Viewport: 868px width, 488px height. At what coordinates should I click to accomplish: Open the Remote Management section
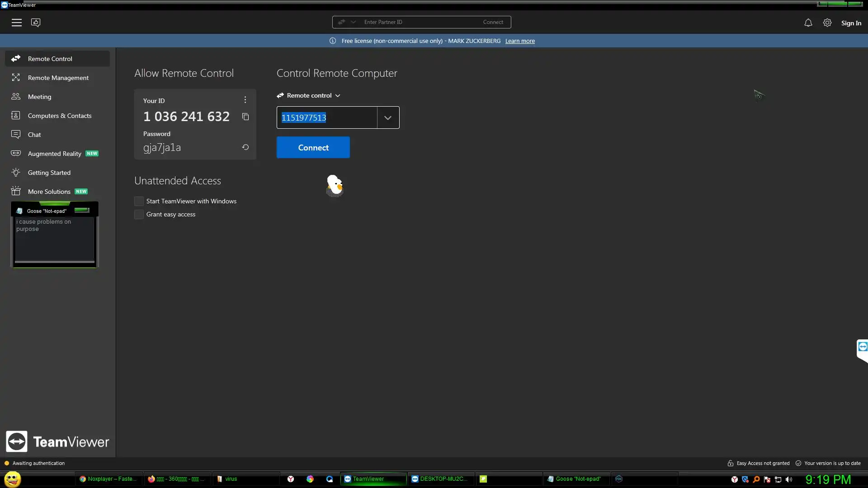tap(58, 78)
